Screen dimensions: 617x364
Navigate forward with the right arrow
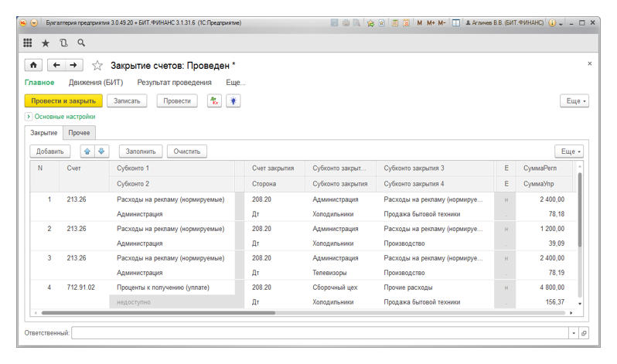tap(74, 66)
